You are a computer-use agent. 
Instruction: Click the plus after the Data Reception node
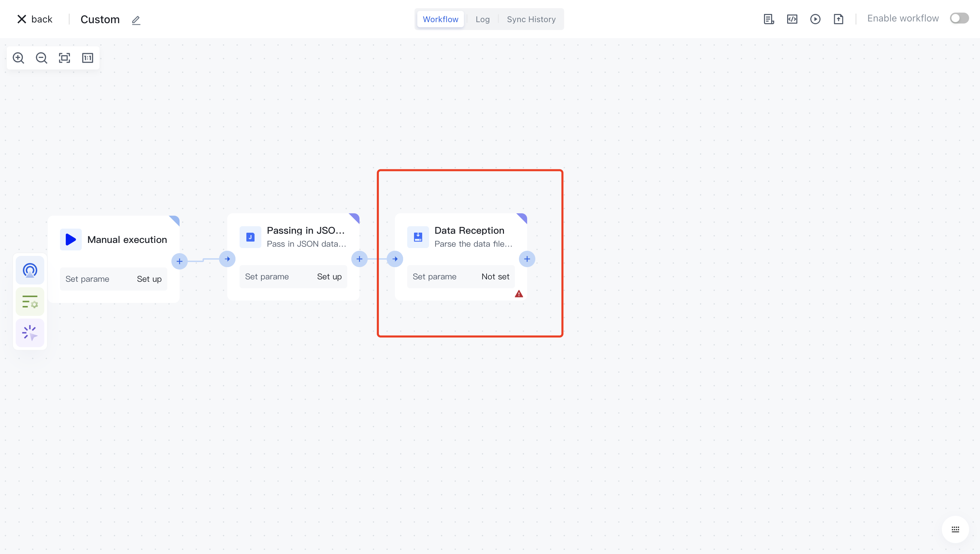coord(526,259)
